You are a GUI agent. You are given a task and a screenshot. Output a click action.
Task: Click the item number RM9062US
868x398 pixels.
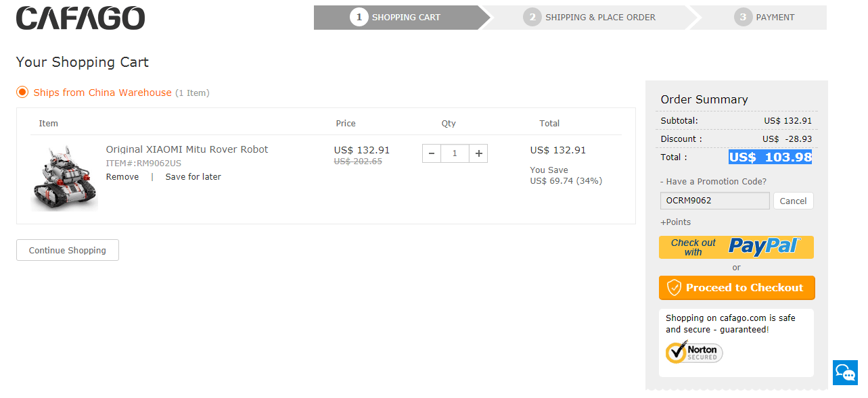point(143,163)
